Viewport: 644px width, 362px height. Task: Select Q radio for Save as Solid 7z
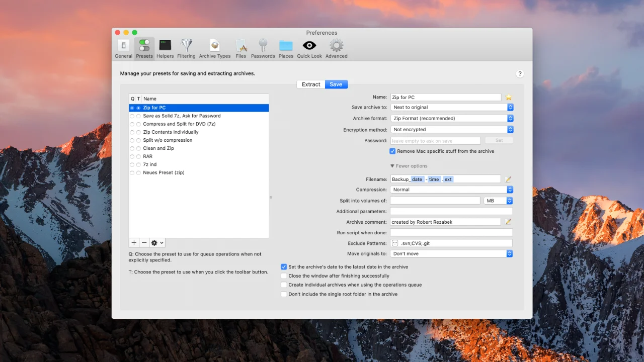pos(132,116)
